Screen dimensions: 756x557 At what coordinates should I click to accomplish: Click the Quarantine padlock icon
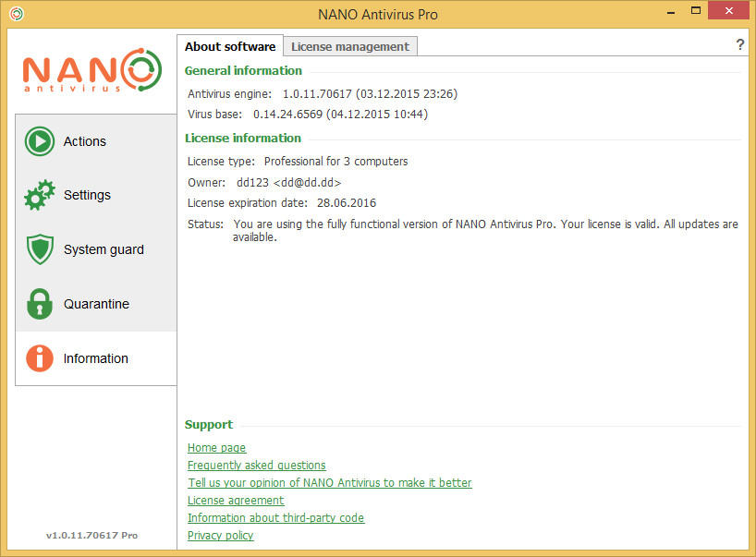(40, 304)
